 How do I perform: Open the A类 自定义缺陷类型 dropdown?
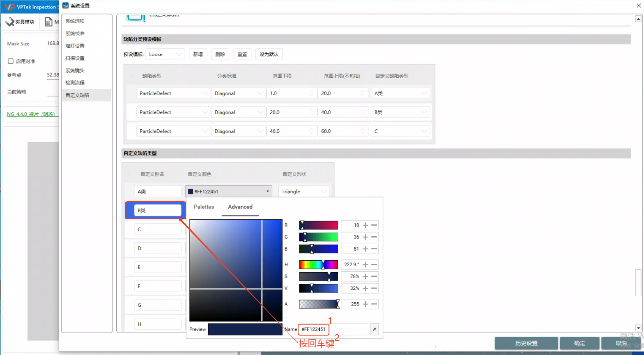pos(400,93)
